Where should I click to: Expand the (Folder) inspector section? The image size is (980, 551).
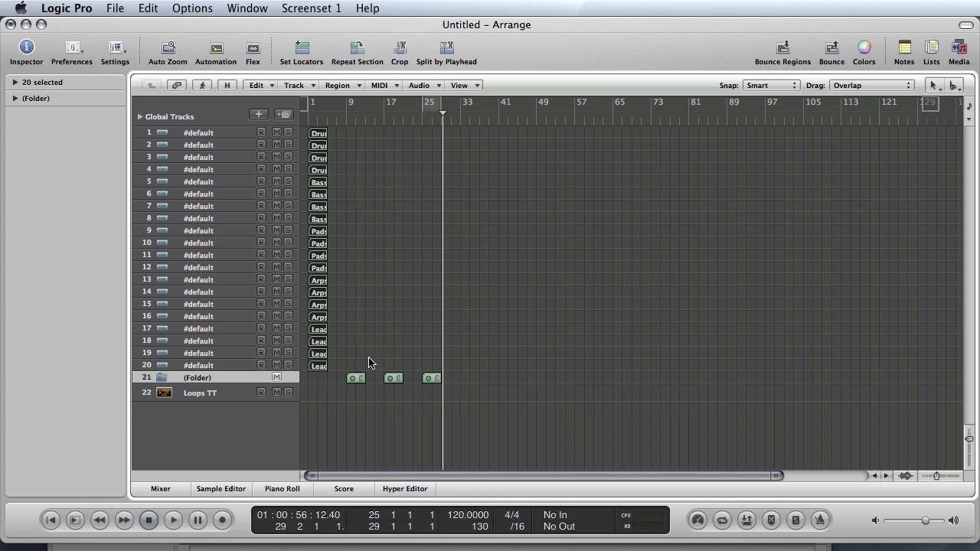(15, 98)
